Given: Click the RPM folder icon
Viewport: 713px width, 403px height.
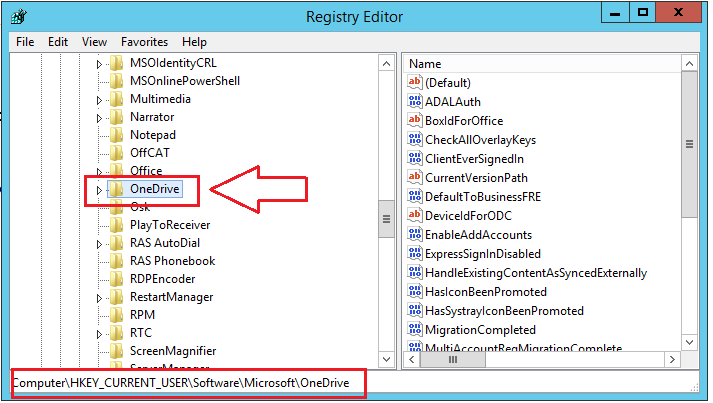Looking at the screenshot, I should coord(117,315).
